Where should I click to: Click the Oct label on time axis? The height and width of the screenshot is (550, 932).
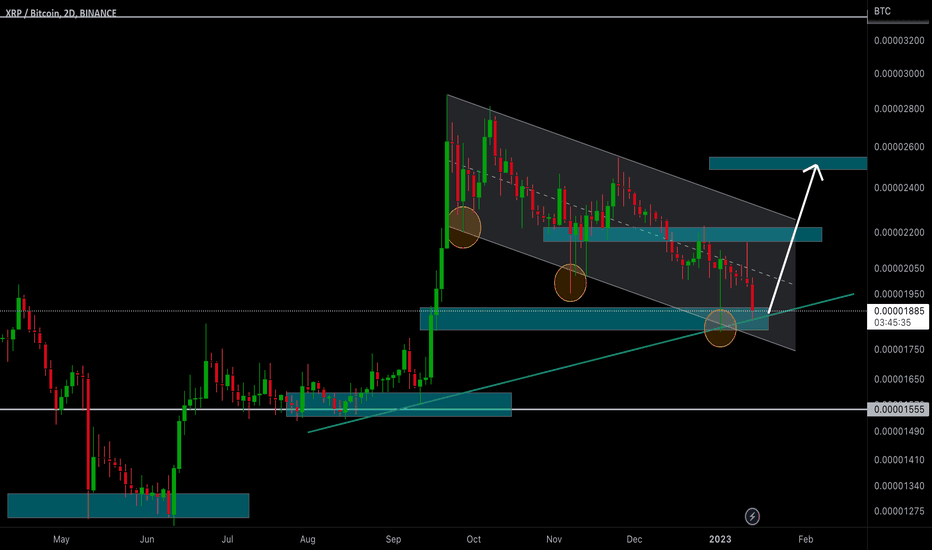coord(474,539)
